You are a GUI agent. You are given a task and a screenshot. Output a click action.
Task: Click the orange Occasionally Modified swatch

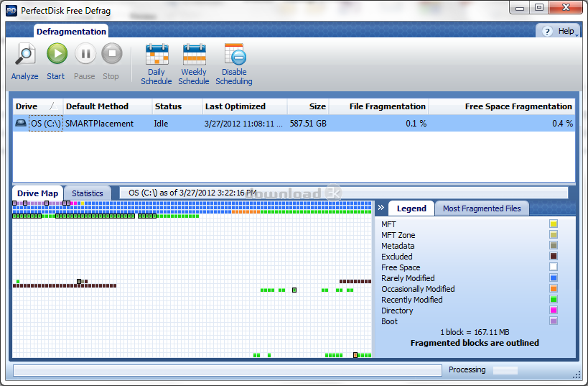(x=554, y=288)
